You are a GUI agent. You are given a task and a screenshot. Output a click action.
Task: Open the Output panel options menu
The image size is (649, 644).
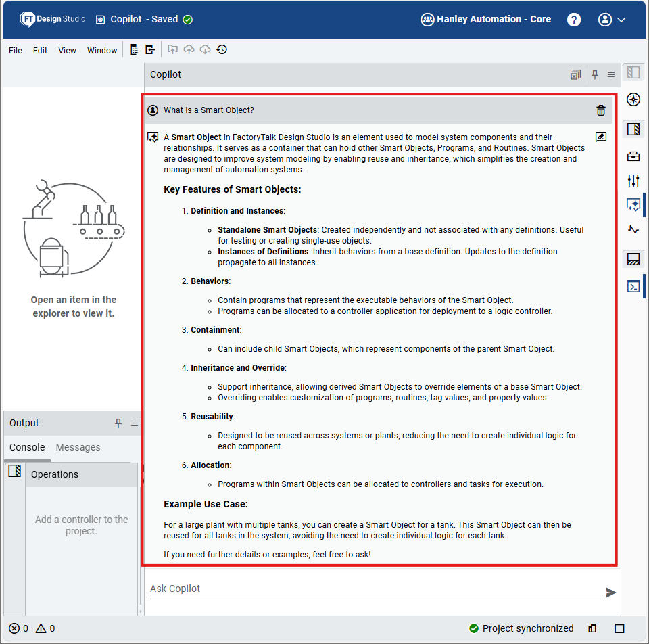point(135,423)
